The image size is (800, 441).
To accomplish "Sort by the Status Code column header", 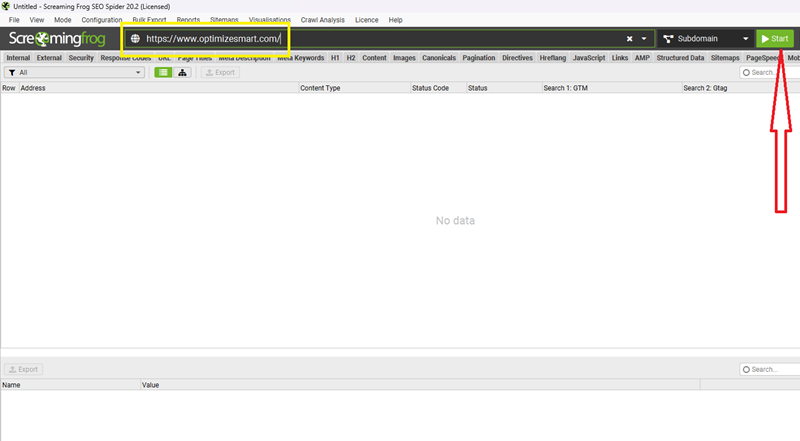I will (x=438, y=88).
